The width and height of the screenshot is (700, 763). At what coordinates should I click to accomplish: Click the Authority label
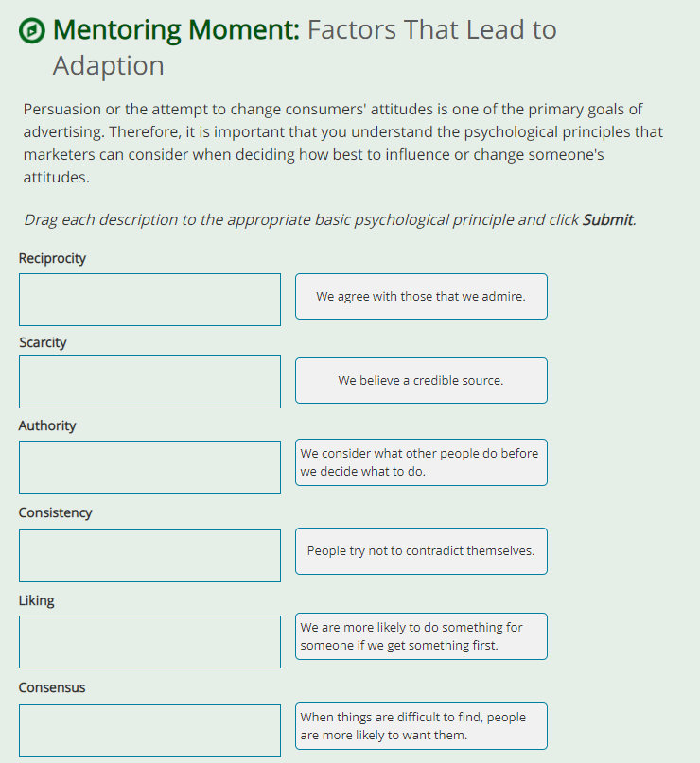click(46, 425)
